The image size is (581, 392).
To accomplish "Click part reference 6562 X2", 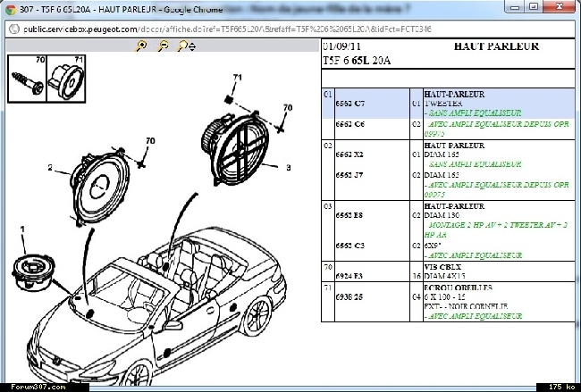I will tap(349, 154).
